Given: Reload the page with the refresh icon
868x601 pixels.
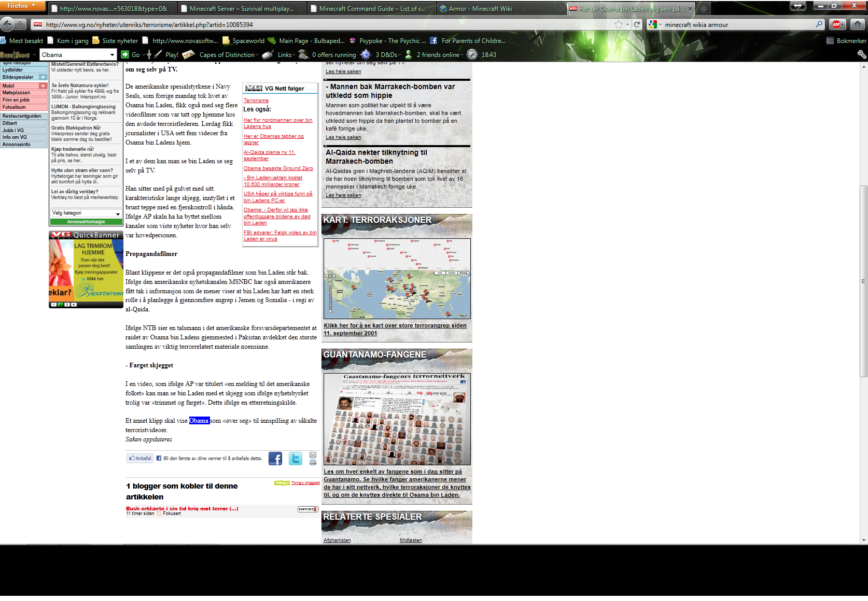Looking at the screenshot, I should coord(637,24).
